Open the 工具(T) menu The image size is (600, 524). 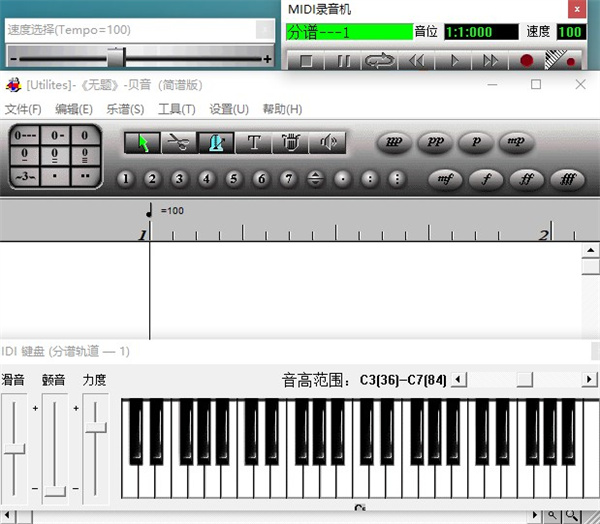176,109
